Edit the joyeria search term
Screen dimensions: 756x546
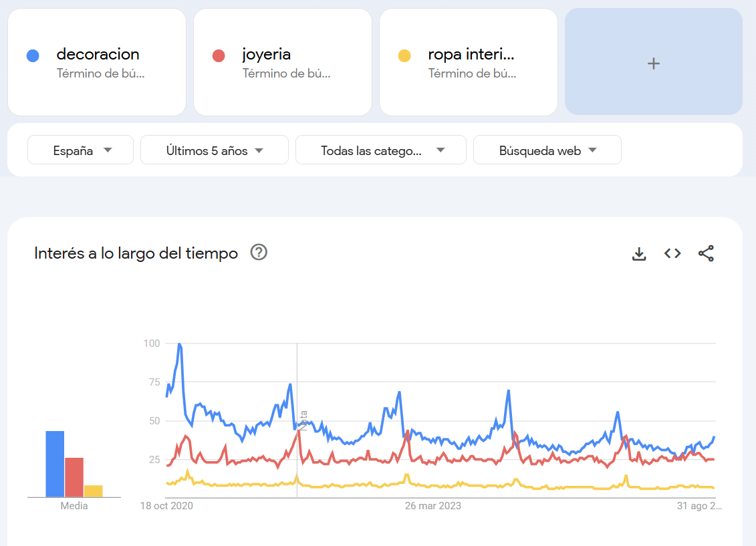click(x=266, y=55)
